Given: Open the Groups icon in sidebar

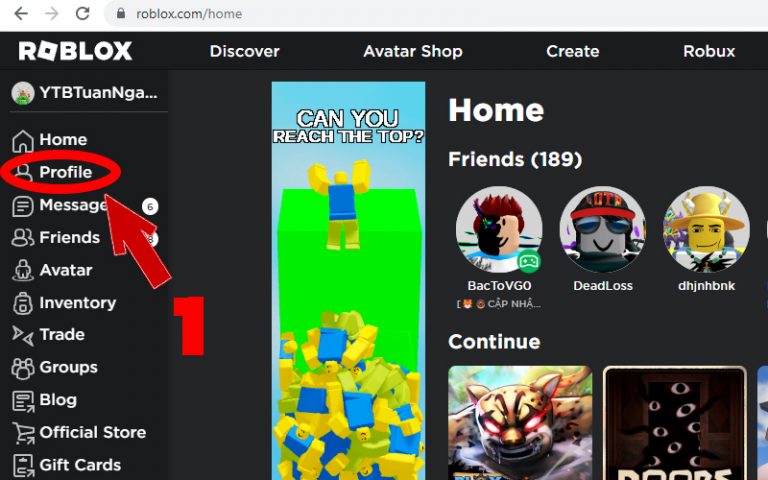Looking at the screenshot, I should coord(22,368).
